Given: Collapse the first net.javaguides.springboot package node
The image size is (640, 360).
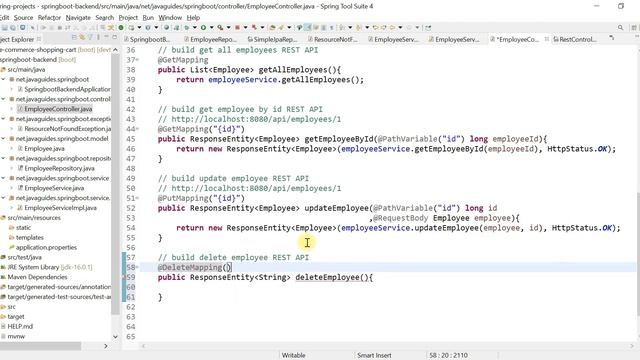Looking at the screenshot, I should (3, 79).
